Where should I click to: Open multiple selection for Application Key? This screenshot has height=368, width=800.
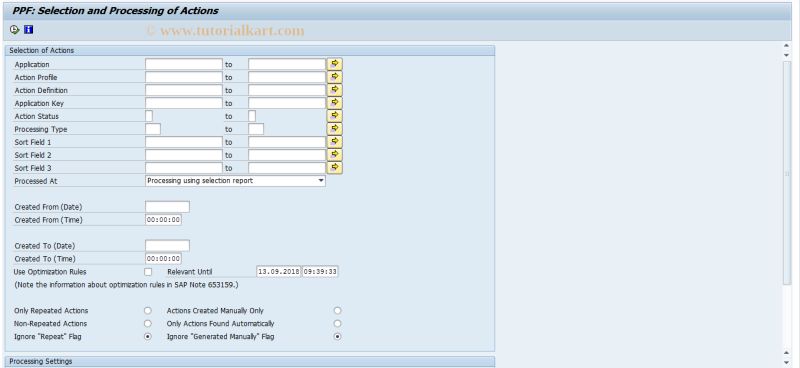click(335, 103)
